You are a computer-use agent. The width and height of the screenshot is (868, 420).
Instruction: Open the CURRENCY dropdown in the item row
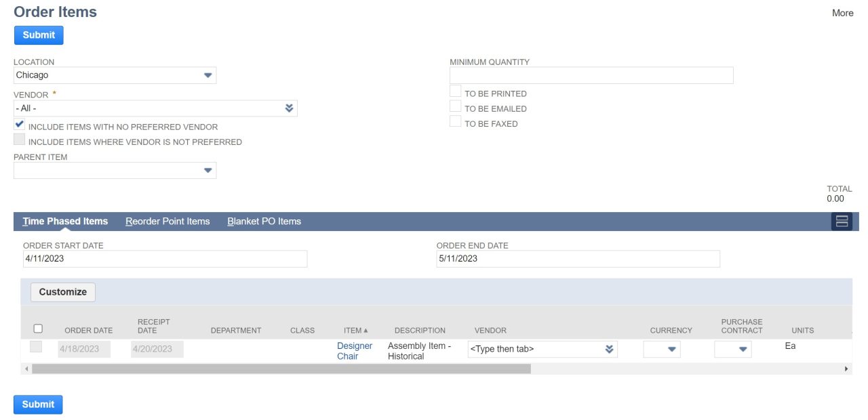point(671,350)
